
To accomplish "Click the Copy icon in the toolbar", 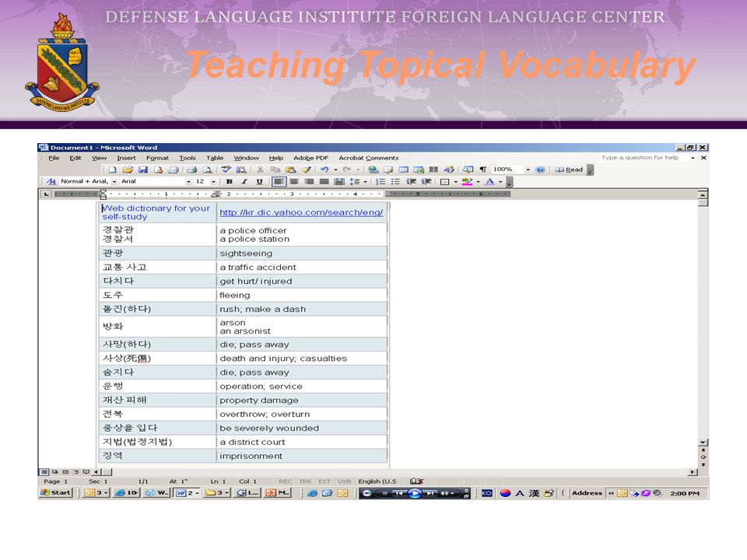I will point(275,170).
